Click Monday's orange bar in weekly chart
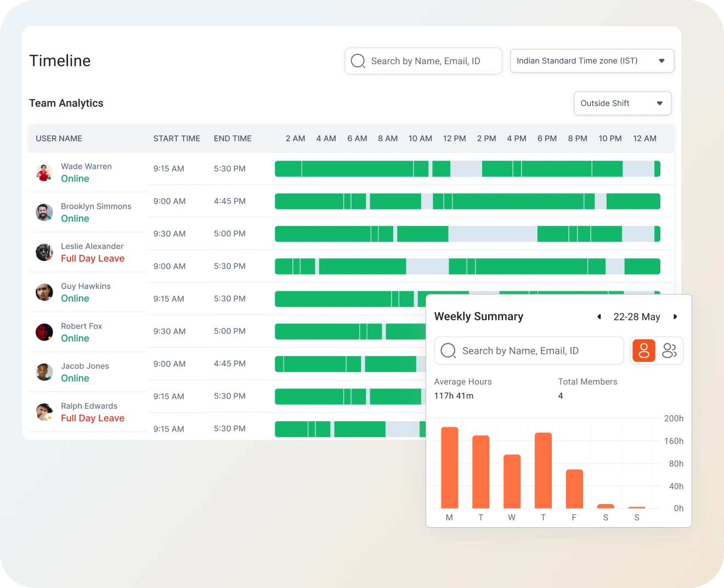The image size is (724, 588). pos(450,467)
